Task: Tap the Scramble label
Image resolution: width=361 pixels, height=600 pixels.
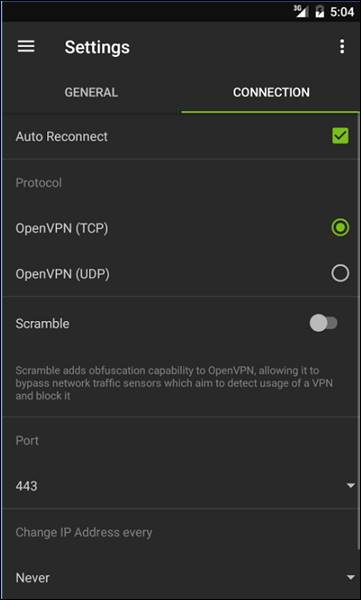Action: (x=42, y=324)
